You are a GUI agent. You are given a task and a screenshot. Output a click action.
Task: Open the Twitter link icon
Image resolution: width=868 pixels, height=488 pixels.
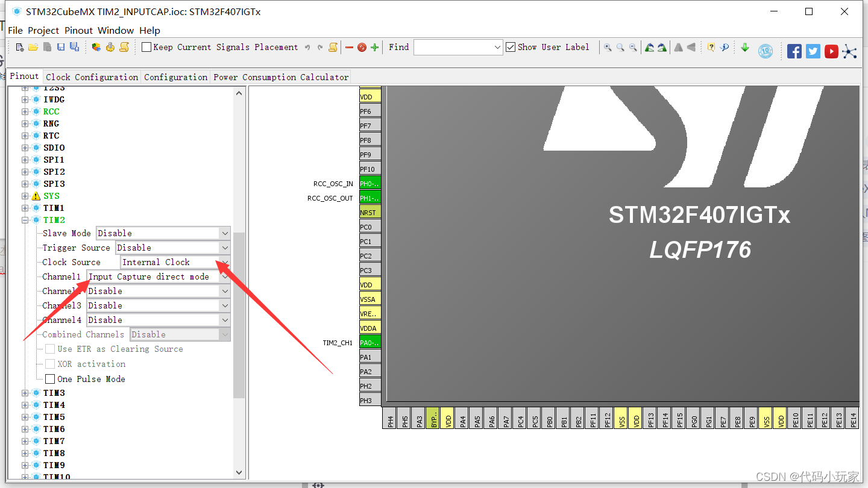813,51
